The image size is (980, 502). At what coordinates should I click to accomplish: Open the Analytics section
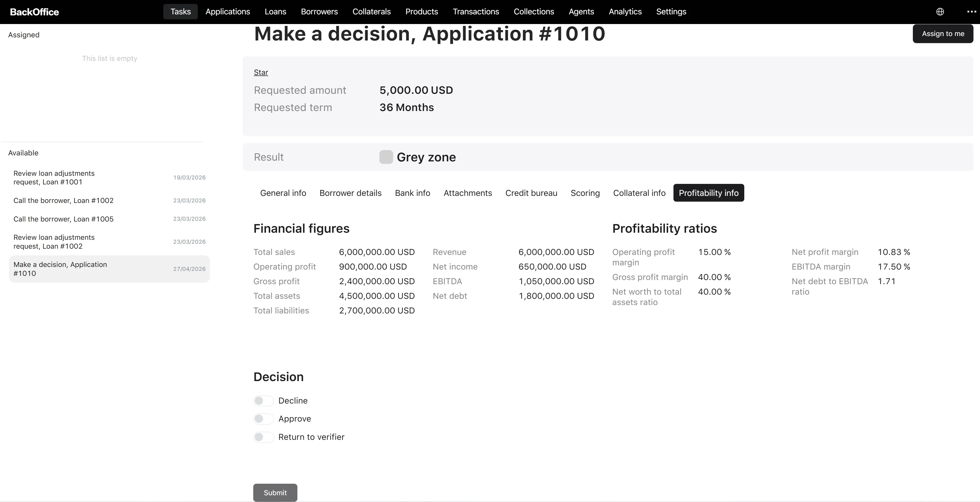point(625,12)
